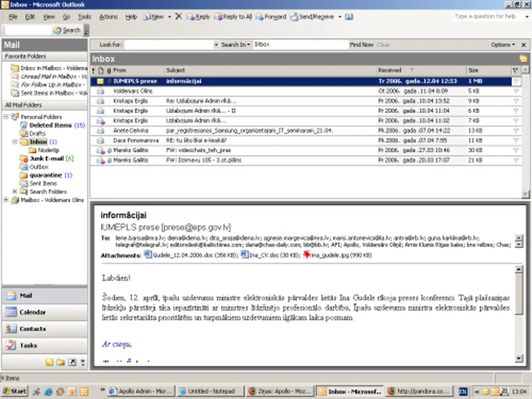Screen dimensions: 532x399
Task: Open the New item dropdown arrow
Action: point(169,17)
